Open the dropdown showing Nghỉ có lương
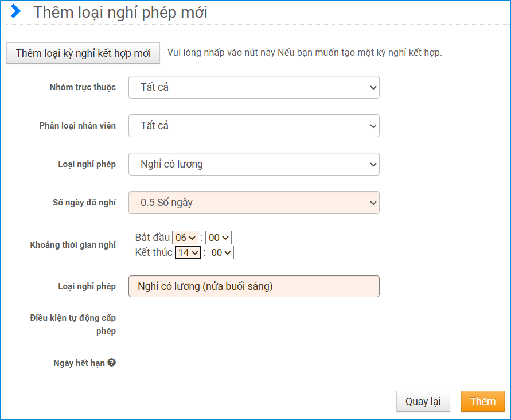This screenshot has width=511, height=420. click(x=253, y=164)
